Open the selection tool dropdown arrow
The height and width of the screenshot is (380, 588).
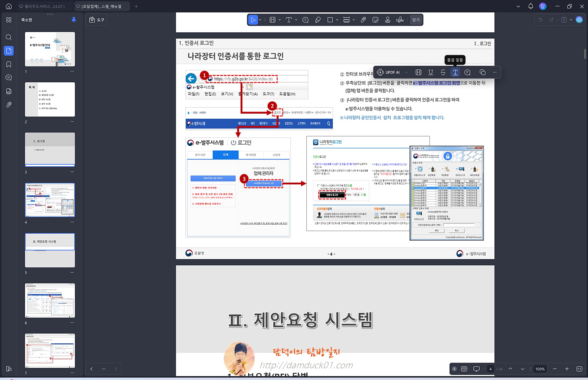pyautogui.click(x=261, y=20)
